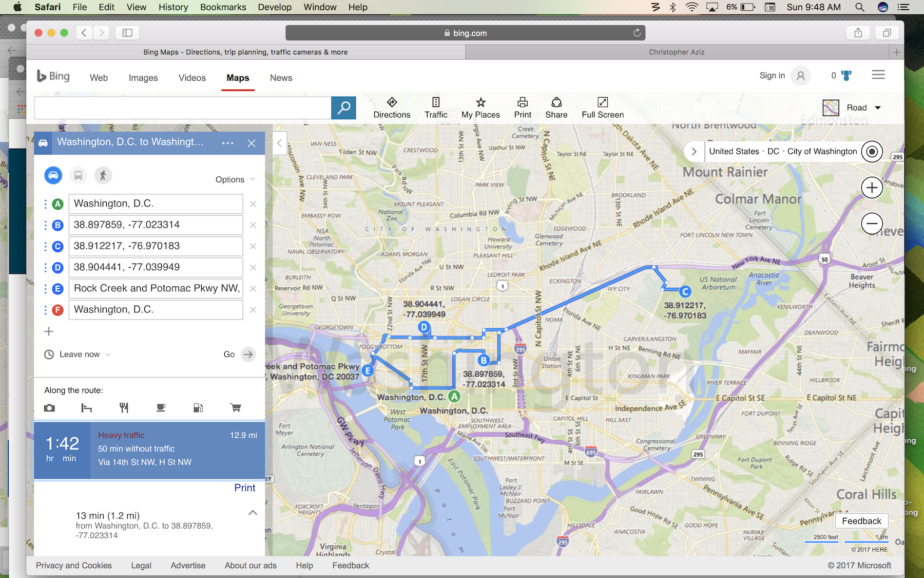
Task: Select transit mode bus icon
Action: pyautogui.click(x=78, y=175)
